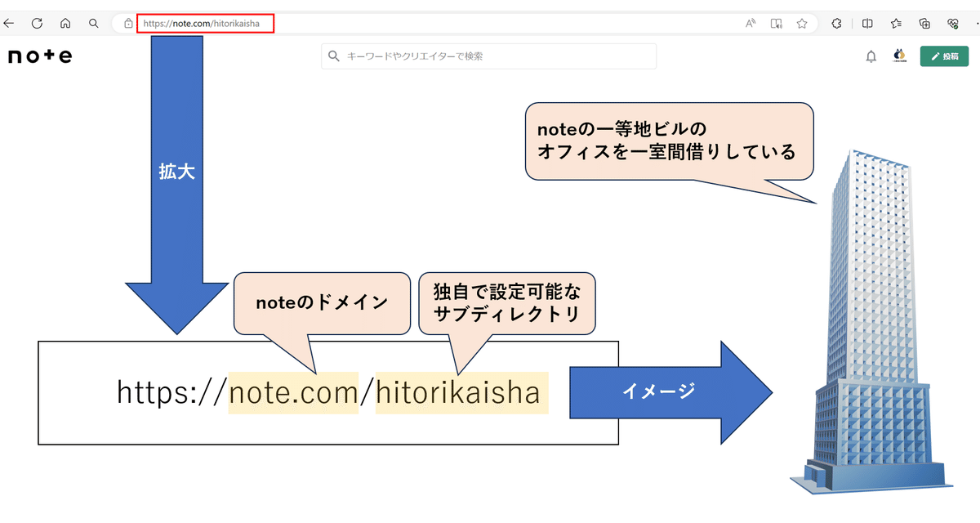Open the Home button in the browser
Screen dimensions: 980x523
click(x=64, y=23)
